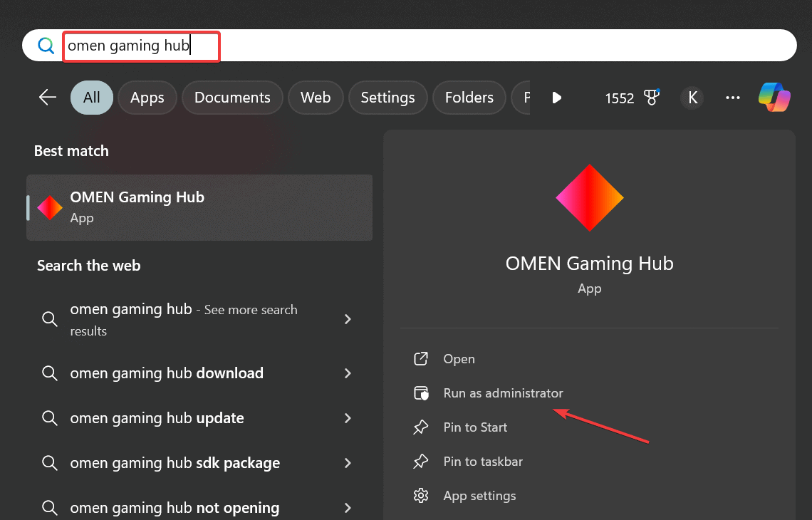Switch to the Apps filter tab

tap(147, 98)
